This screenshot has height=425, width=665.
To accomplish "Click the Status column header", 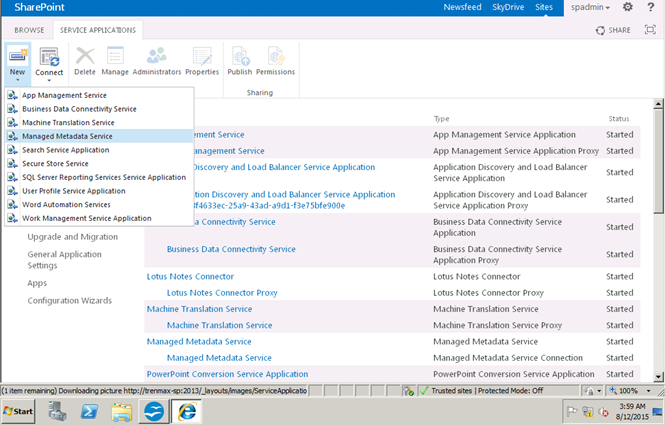I will point(619,119).
